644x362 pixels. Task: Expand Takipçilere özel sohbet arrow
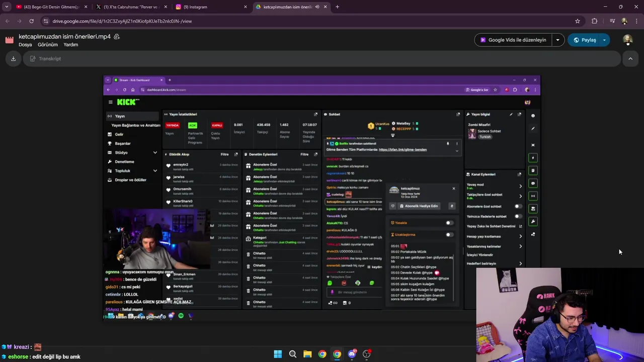[520, 196]
